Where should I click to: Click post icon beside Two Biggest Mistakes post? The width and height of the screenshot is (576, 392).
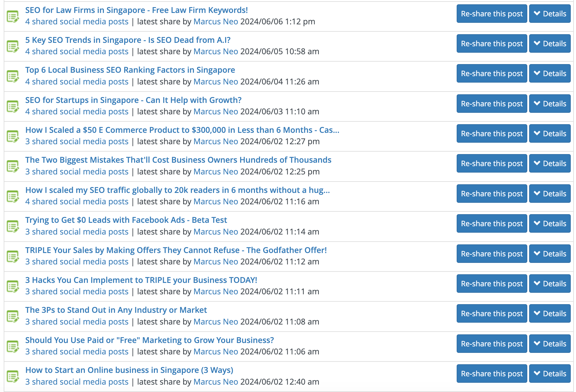click(13, 166)
